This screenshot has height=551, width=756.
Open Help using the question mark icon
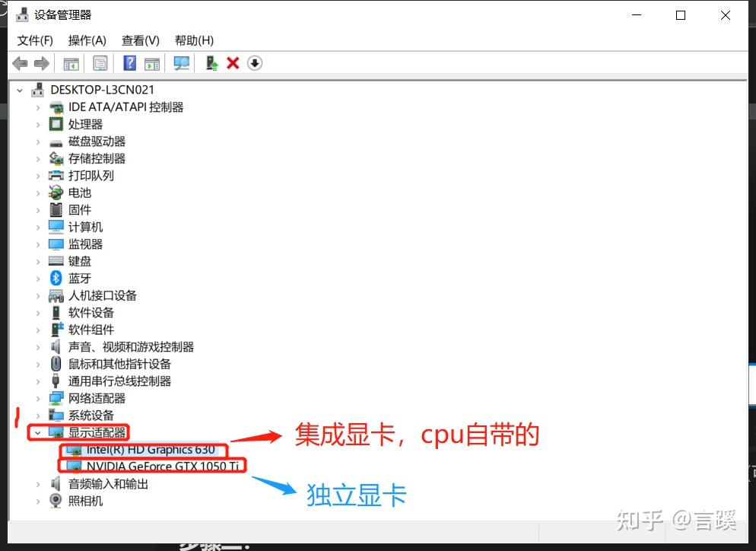pyautogui.click(x=129, y=63)
